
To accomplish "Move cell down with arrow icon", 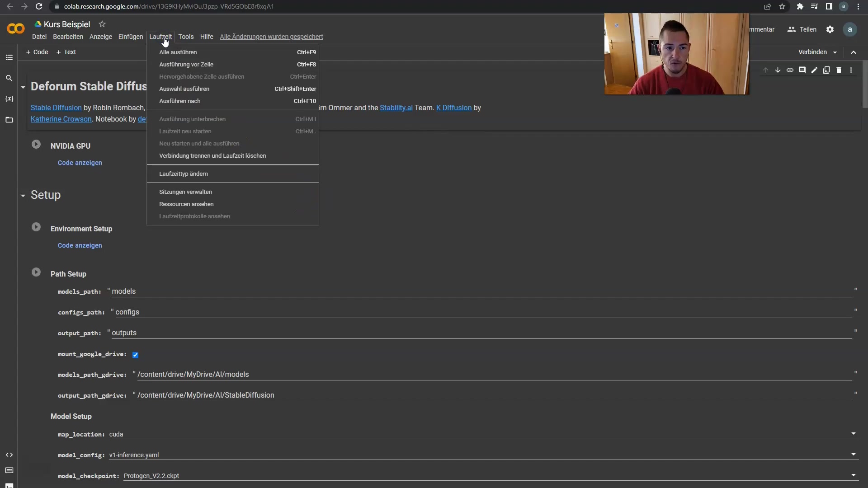I will [x=778, y=70].
